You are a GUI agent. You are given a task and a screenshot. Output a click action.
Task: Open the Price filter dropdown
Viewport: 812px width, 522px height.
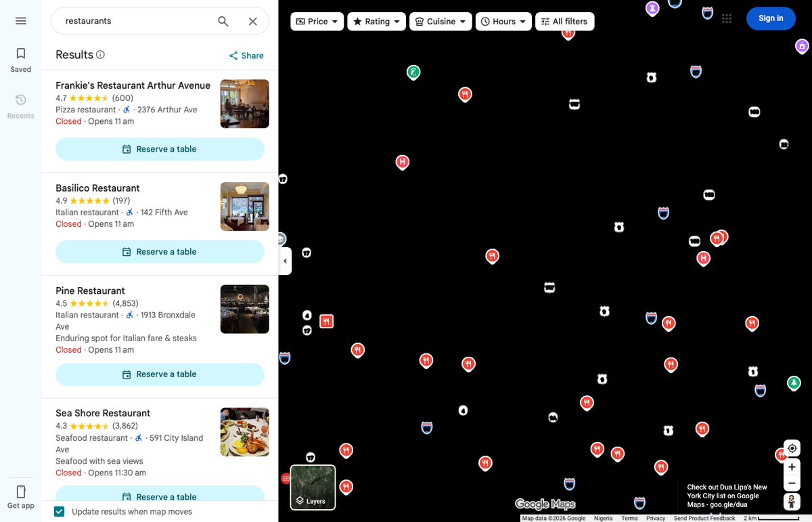(x=317, y=22)
